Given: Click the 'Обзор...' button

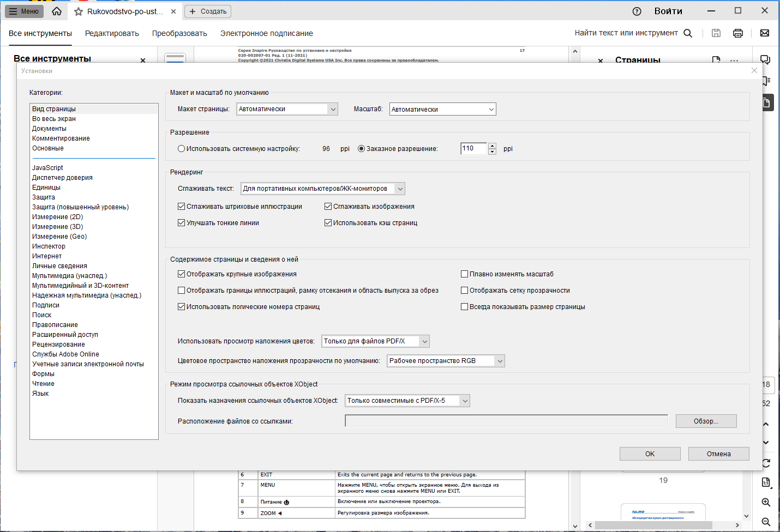Looking at the screenshot, I should pos(706,421).
